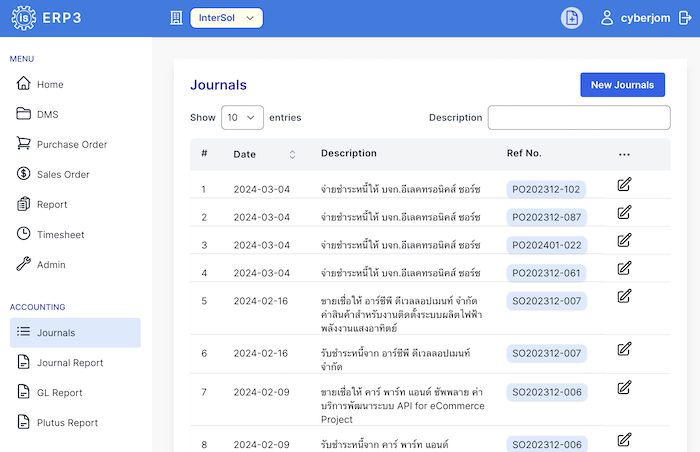Click the Home house icon
The height and width of the screenshot is (452, 700).
point(23,83)
